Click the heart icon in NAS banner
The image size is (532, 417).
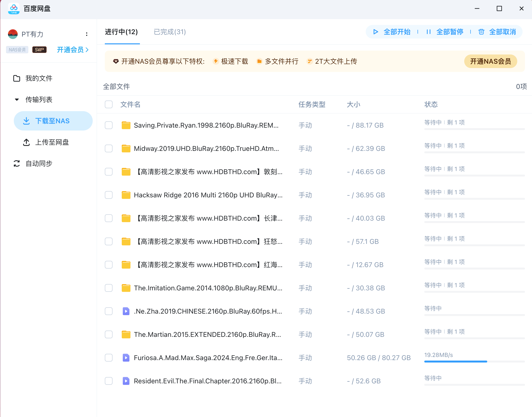pos(116,61)
